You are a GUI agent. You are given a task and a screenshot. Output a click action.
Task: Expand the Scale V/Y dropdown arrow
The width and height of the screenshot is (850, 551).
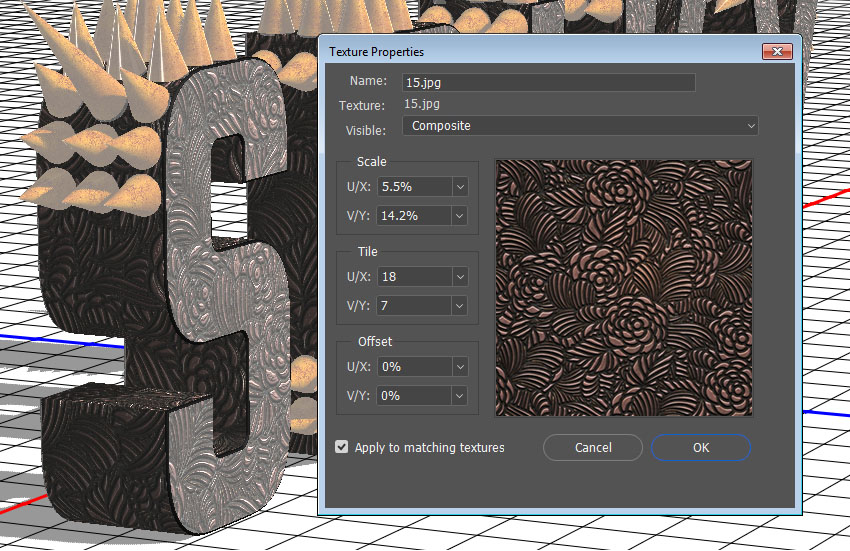(460, 216)
